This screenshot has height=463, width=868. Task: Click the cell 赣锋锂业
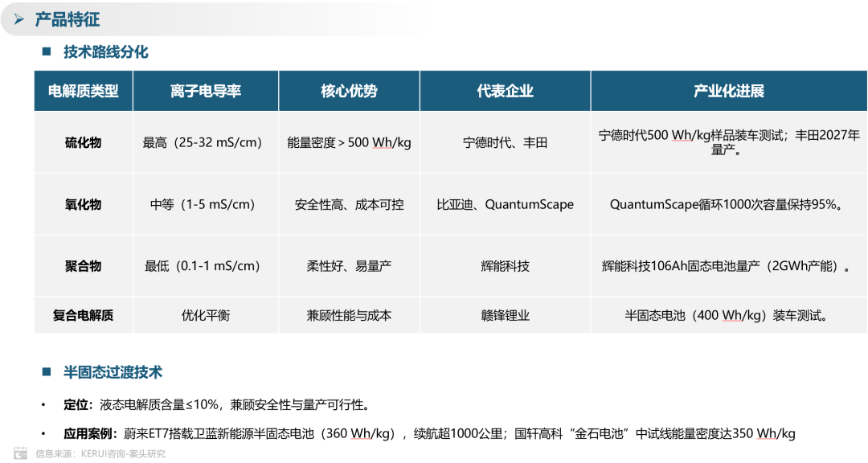point(505,315)
